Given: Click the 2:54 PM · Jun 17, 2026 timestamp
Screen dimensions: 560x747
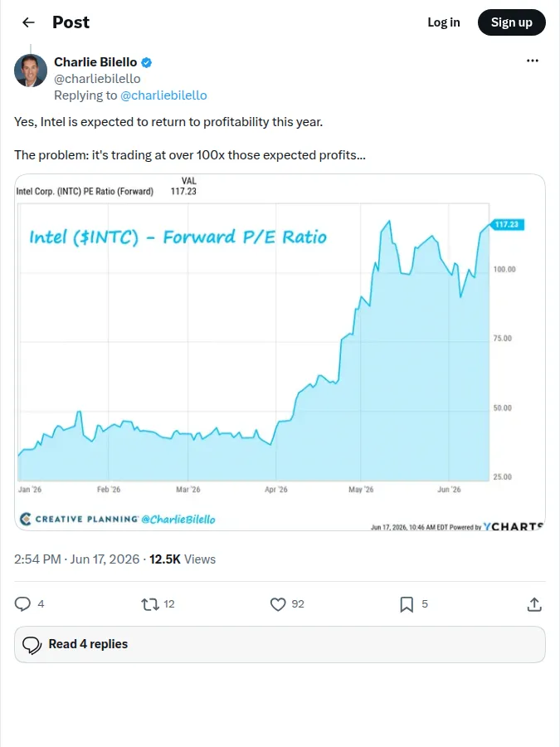Looking at the screenshot, I should click(76, 559).
